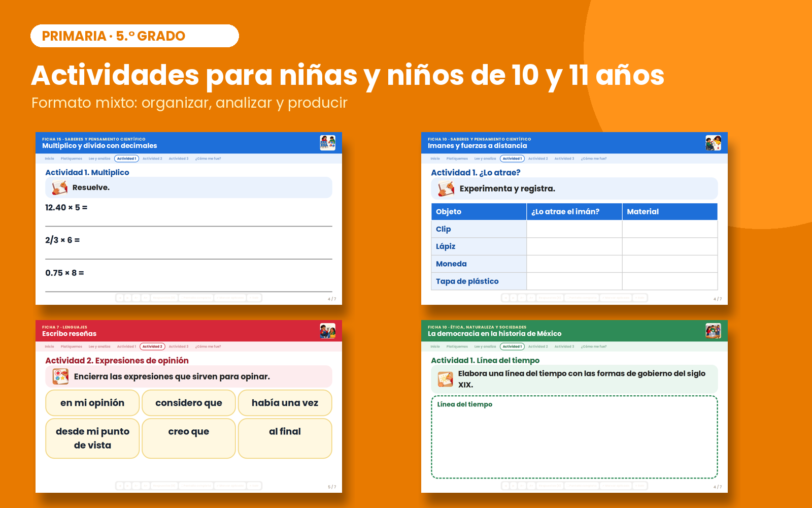Screen dimensions: 812x508
Task: Click the Material cell for Tapa de plástico
Action: click(670, 281)
